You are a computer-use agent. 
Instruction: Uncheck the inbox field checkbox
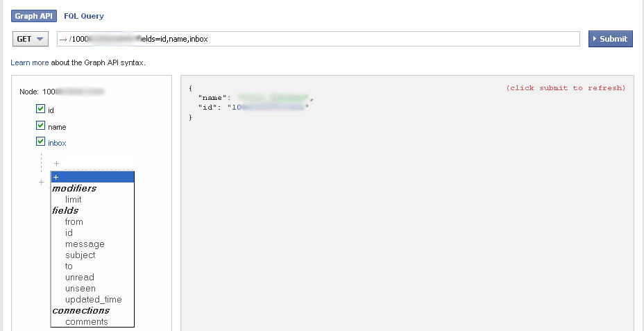(40, 142)
